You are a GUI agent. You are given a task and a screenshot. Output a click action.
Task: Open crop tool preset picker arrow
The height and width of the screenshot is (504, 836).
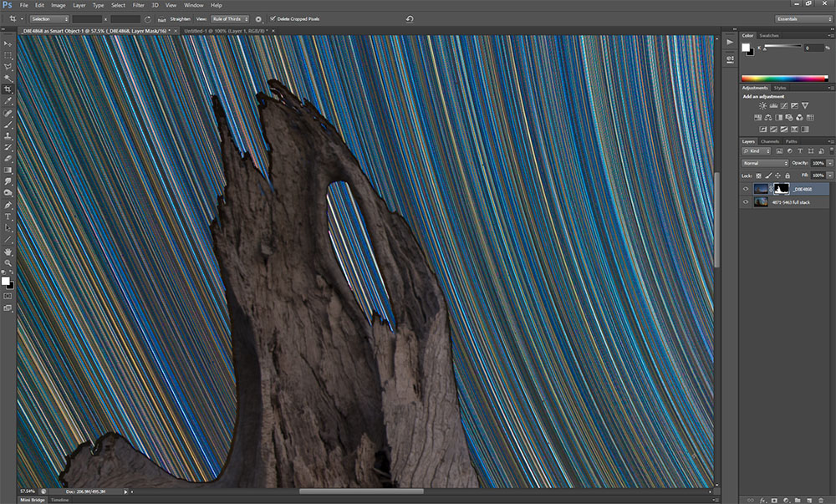22,18
